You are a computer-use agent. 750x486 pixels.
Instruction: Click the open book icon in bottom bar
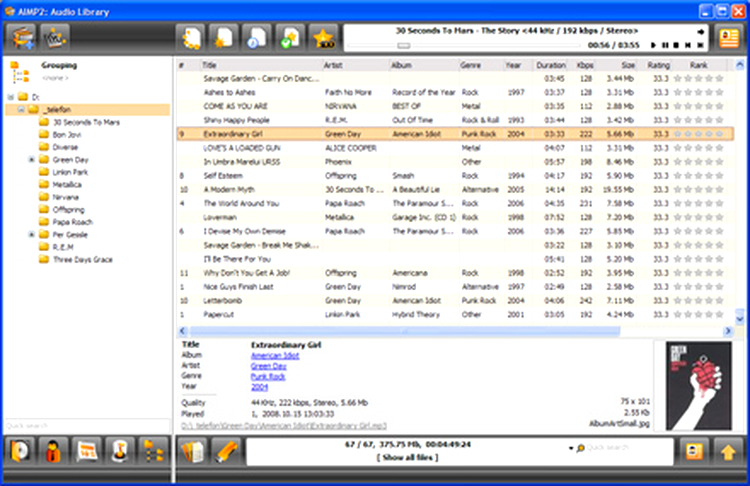pos(193,451)
